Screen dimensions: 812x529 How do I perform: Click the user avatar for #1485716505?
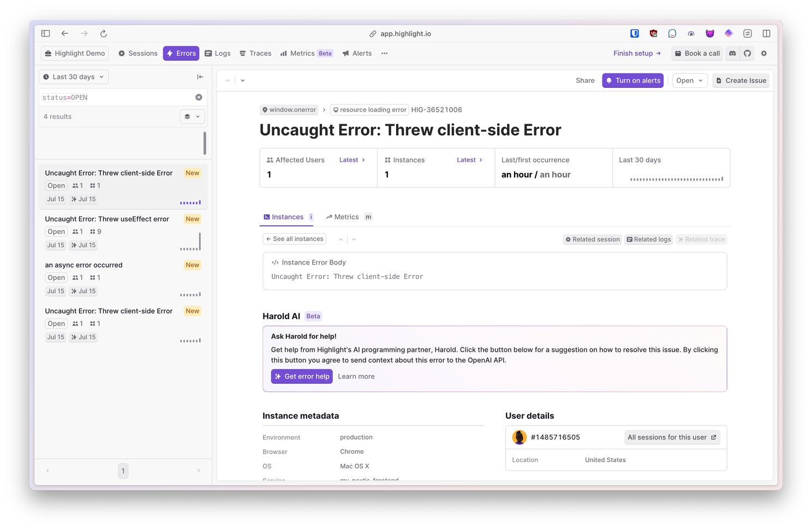tap(520, 437)
